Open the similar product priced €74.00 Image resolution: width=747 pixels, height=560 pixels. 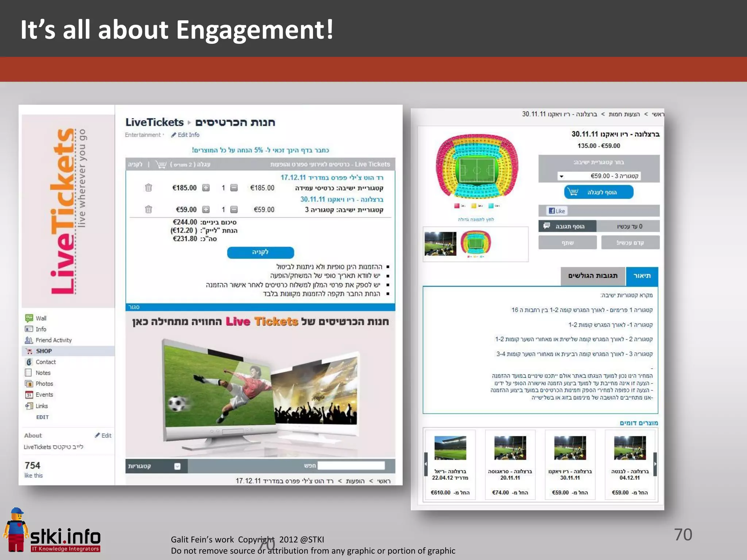(510, 466)
